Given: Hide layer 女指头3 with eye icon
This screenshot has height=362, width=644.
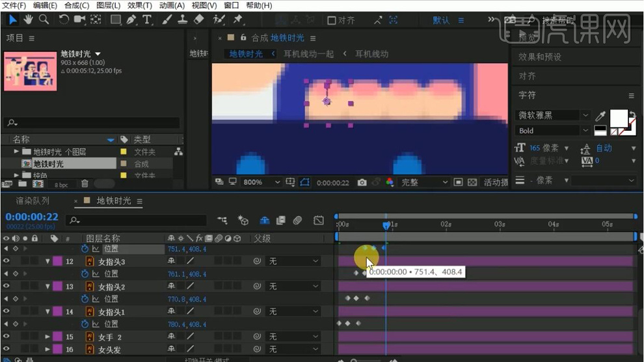Looking at the screenshot, I should coord(7,261).
